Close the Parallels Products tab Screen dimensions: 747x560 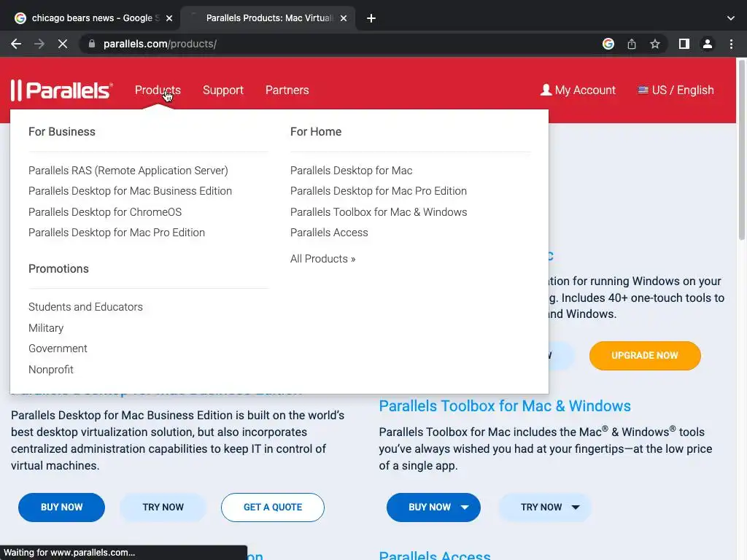pyautogui.click(x=344, y=18)
